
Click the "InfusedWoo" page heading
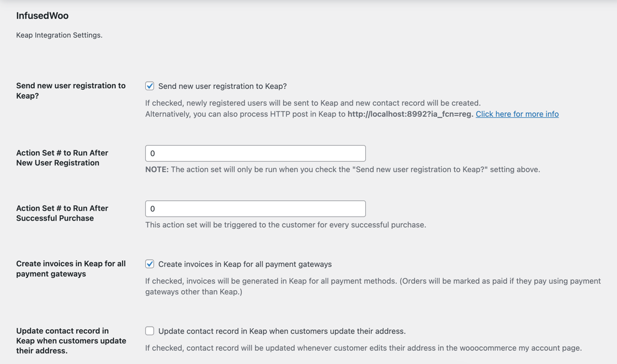pyautogui.click(x=42, y=15)
